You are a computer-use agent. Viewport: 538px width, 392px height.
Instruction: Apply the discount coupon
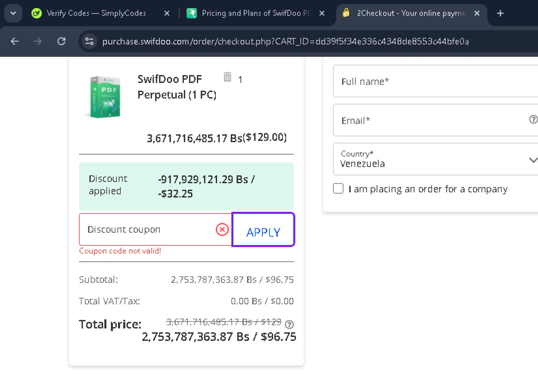click(263, 230)
